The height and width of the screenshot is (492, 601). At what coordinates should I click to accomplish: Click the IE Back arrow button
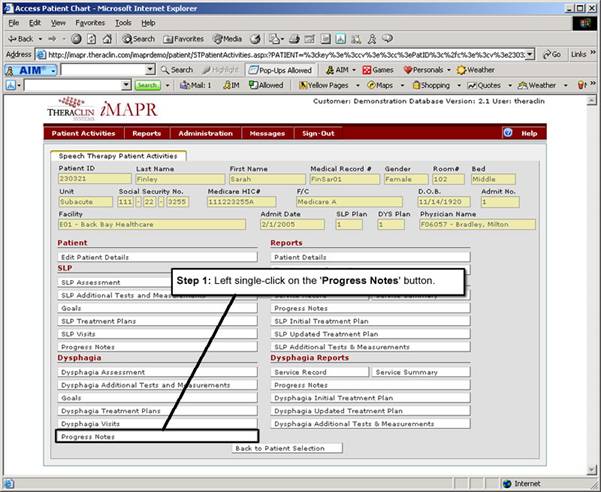(20, 39)
